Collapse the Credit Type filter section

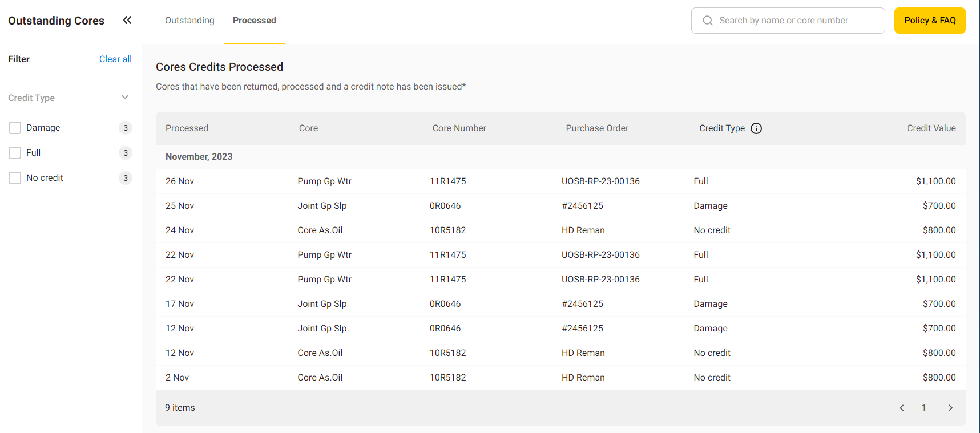[x=125, y=98]
